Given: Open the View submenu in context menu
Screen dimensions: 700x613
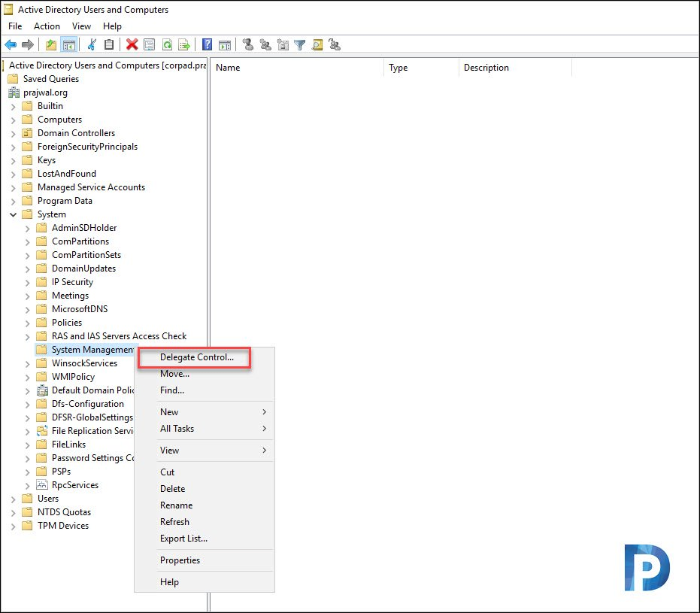Looking at the screenshot, I should tap(205, 451).
